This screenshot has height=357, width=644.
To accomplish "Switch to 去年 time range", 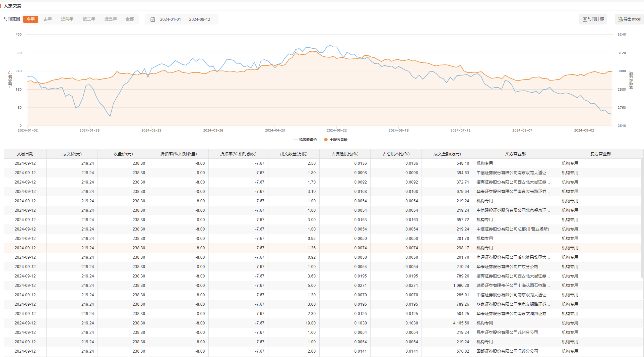I will [48, 19].
